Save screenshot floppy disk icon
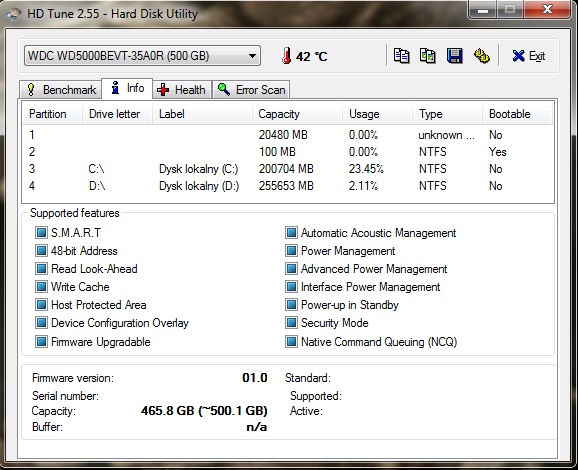578x470 pixels. 455,56
